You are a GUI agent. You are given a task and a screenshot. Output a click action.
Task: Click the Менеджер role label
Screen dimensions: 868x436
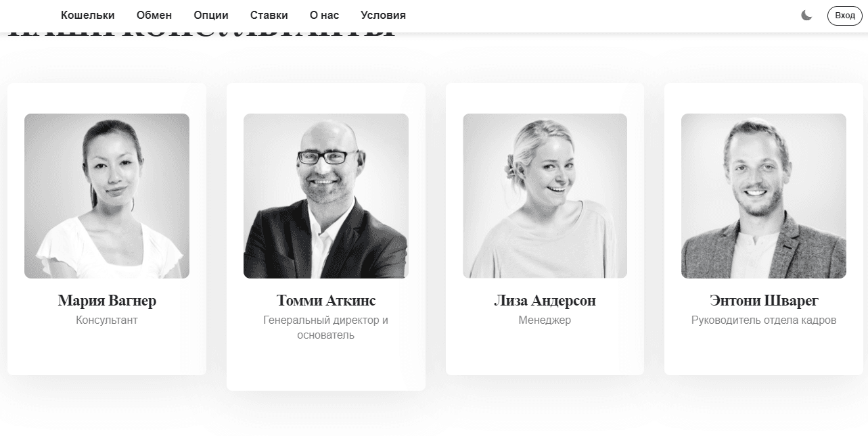(545, 320)
